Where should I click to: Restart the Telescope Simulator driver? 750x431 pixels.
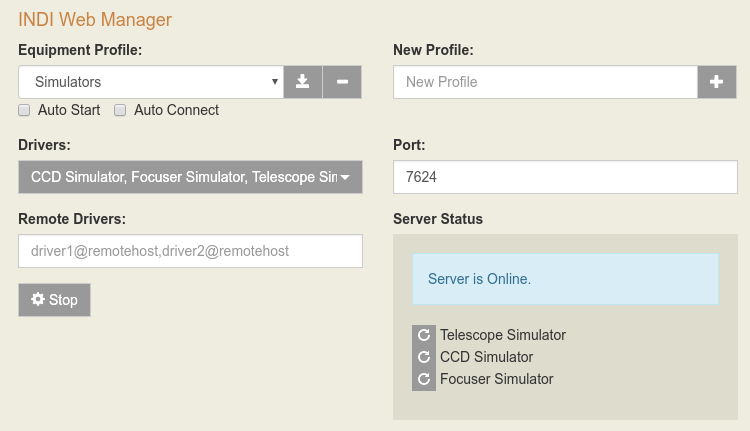(x=424, y=335)
